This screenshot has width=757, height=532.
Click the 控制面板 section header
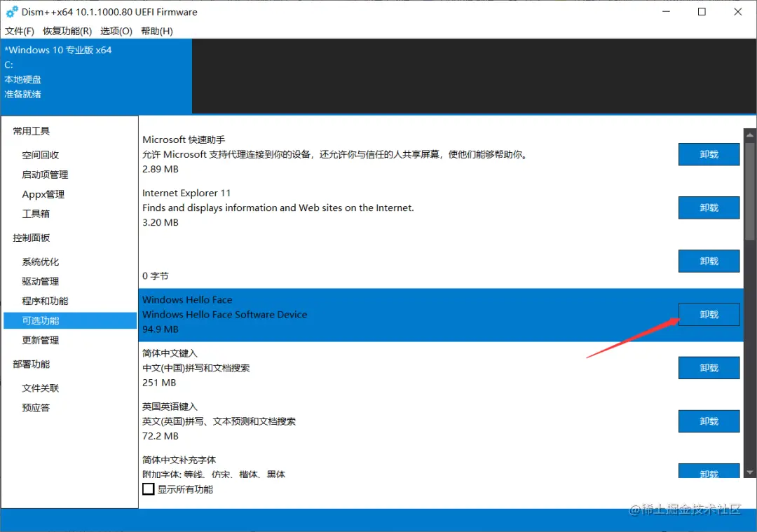pos(32,238)
